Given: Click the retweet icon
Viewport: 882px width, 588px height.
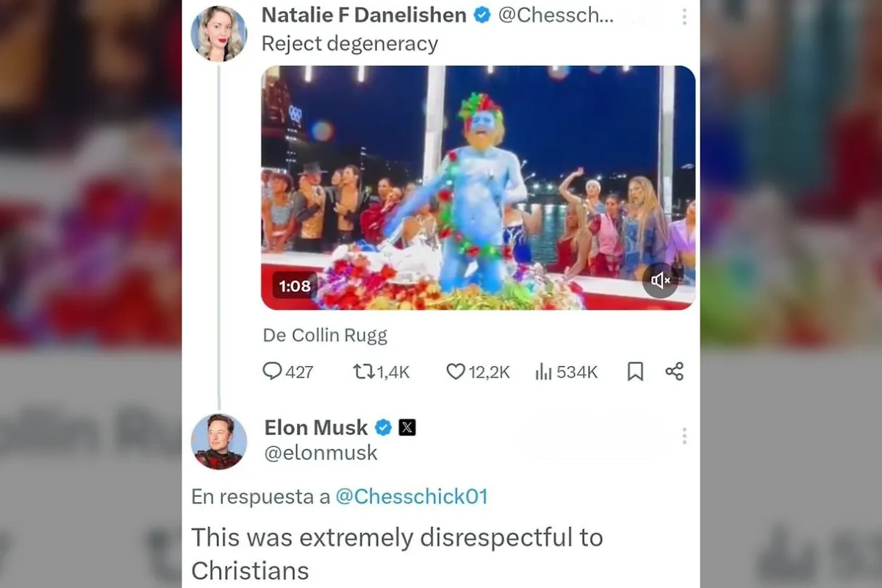Looking at the screenshot, I should [x=363, y=372].
